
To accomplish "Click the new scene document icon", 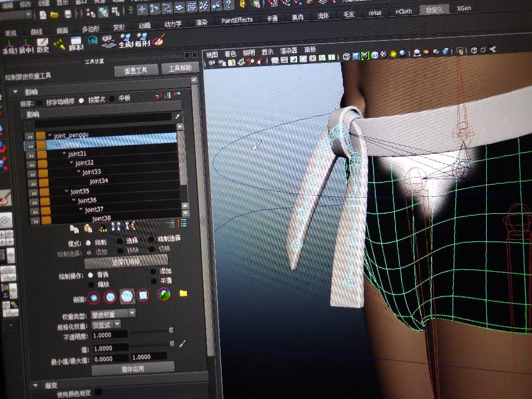I will click(43, 15).
